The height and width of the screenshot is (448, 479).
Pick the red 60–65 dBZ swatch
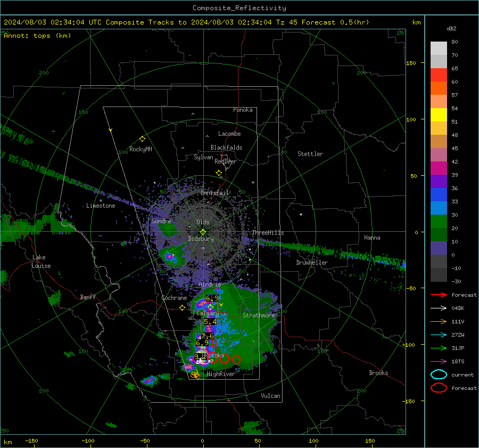439,75
